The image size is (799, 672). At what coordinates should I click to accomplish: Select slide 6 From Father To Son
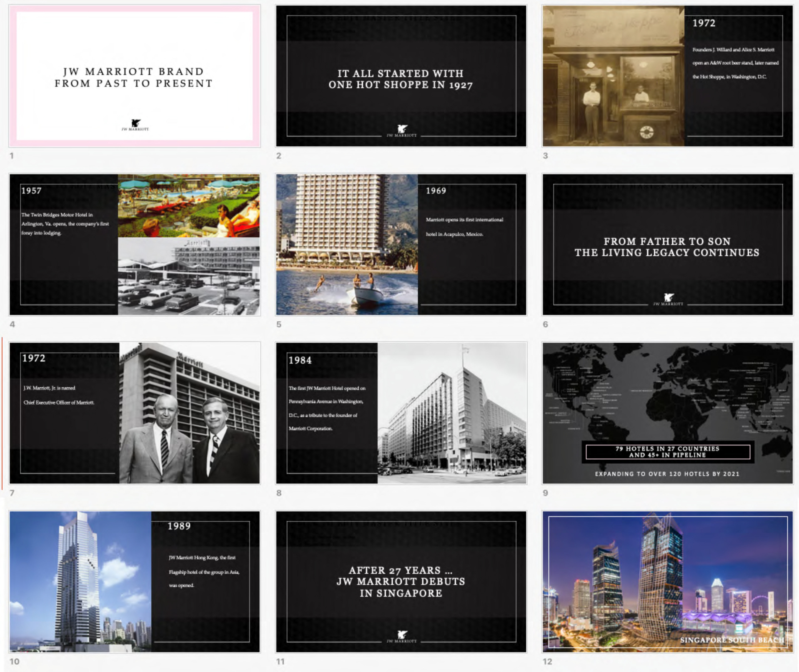[x=667, y=245]
